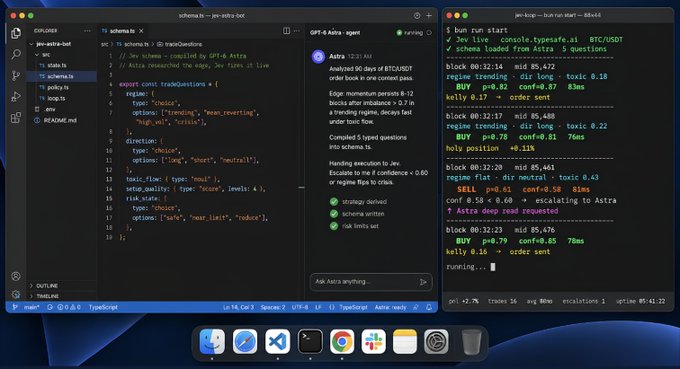Open Google Chrome from the Dock
This screenshot has height=369, width=680.
pyautogui.click(x=342, y=341)
